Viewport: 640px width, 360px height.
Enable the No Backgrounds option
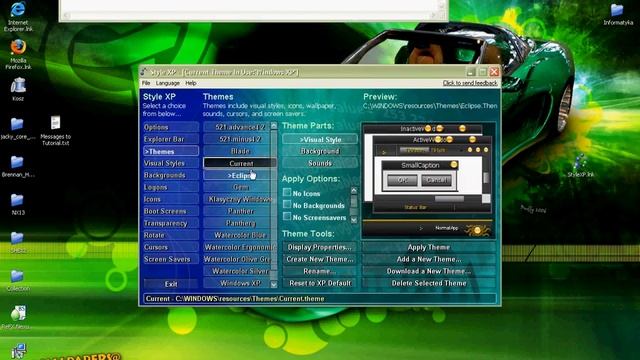(287, 204)
